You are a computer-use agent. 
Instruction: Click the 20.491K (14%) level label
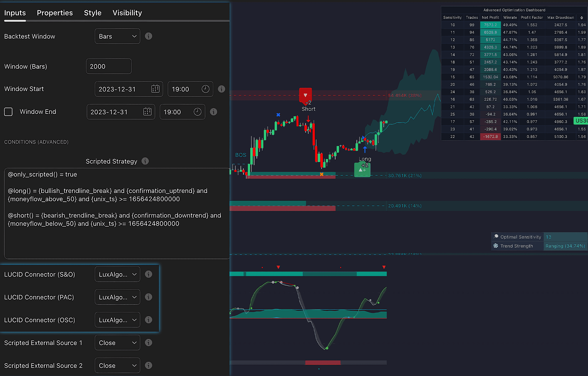405,206
